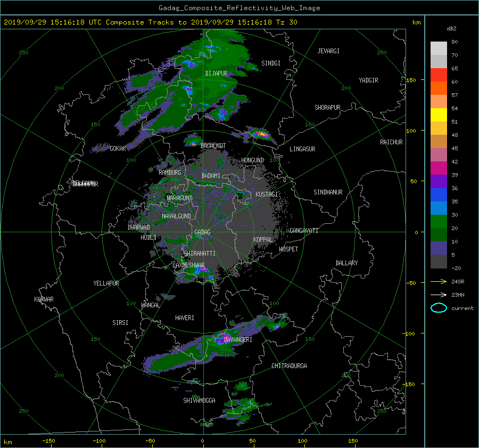Click the BADAMI city label
This screenshot has width=479, height=448.
point(211,176)
